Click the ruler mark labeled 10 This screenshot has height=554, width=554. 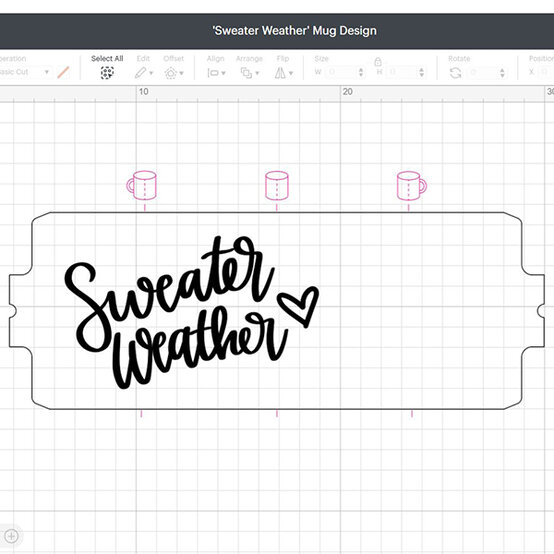pos(143,92)
